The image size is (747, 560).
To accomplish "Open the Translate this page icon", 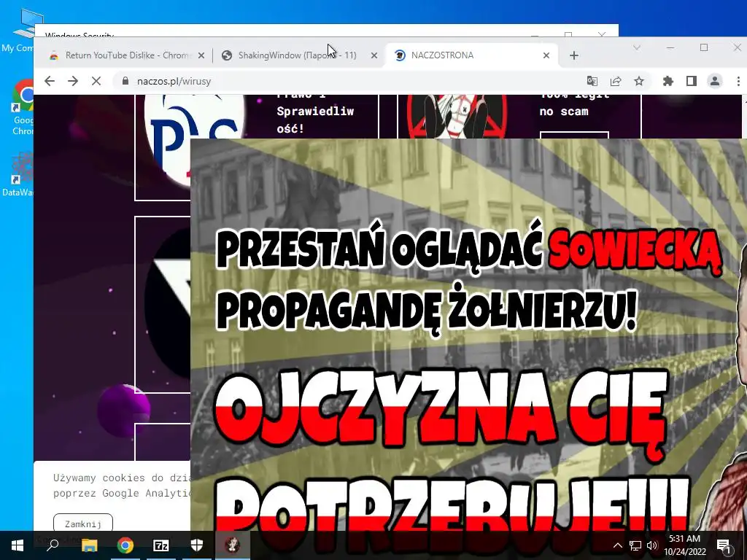I will (592, 81).
